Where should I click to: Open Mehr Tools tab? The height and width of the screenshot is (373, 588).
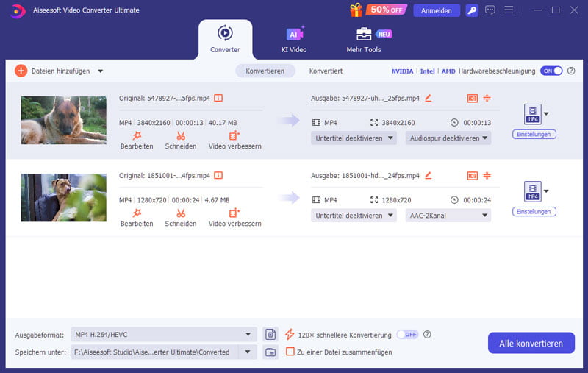tap(364, 40)
